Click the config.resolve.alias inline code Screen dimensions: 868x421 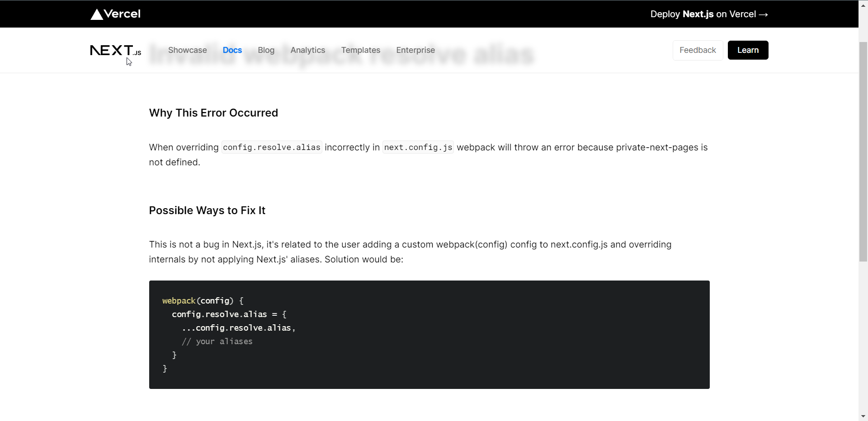[x=272, y=147]
